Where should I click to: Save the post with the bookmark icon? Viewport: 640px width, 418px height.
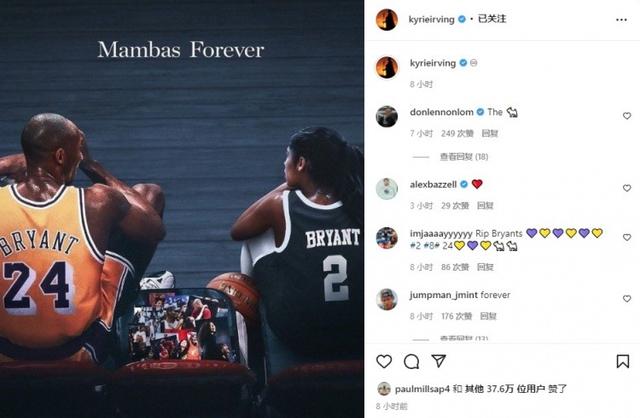click(x=622, y=361)
